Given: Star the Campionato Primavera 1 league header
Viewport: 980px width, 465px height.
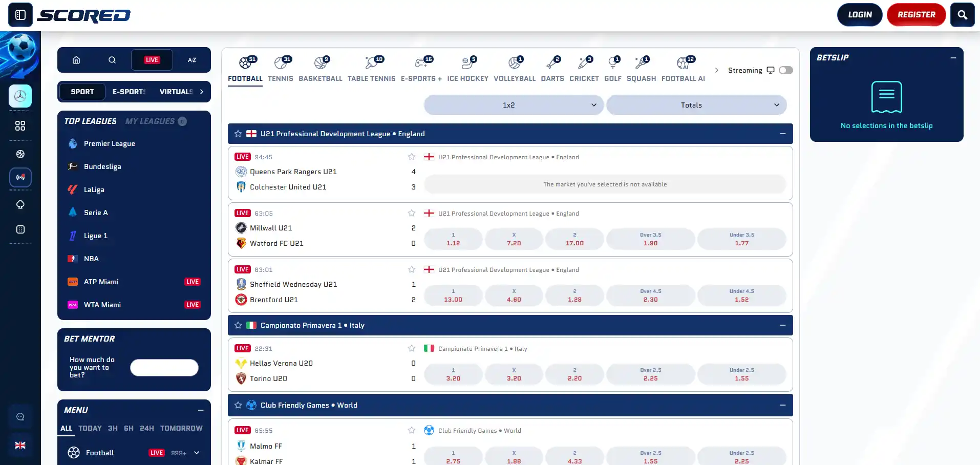Looking at the screenshot, I should tap(238, 325).
